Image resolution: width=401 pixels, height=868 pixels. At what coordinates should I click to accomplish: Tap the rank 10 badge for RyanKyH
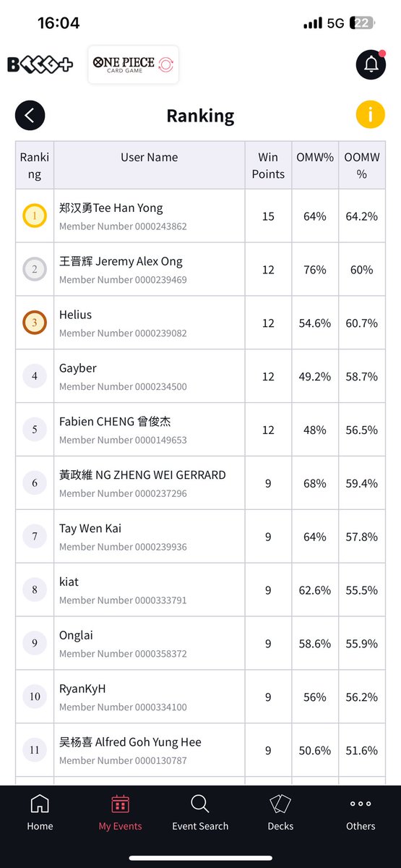pos(35,697)
